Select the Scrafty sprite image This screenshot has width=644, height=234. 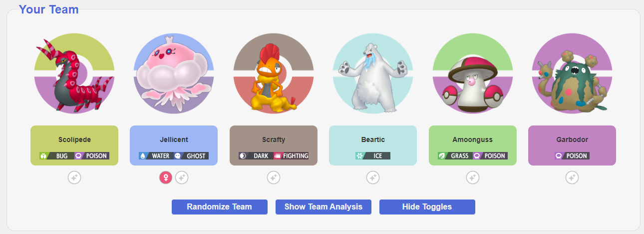pyautogui.click(x=274, y=74)
